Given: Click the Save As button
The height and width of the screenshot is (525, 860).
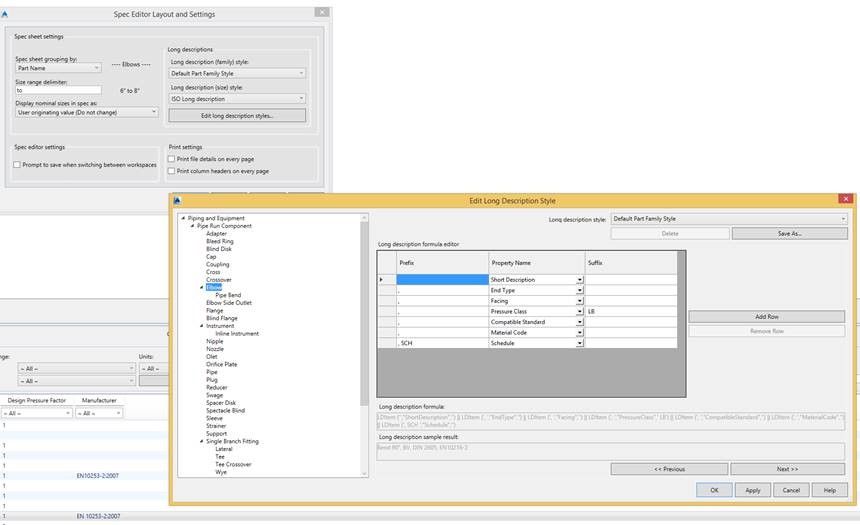Looking at the screenshot, I should (x=789, y=234).
